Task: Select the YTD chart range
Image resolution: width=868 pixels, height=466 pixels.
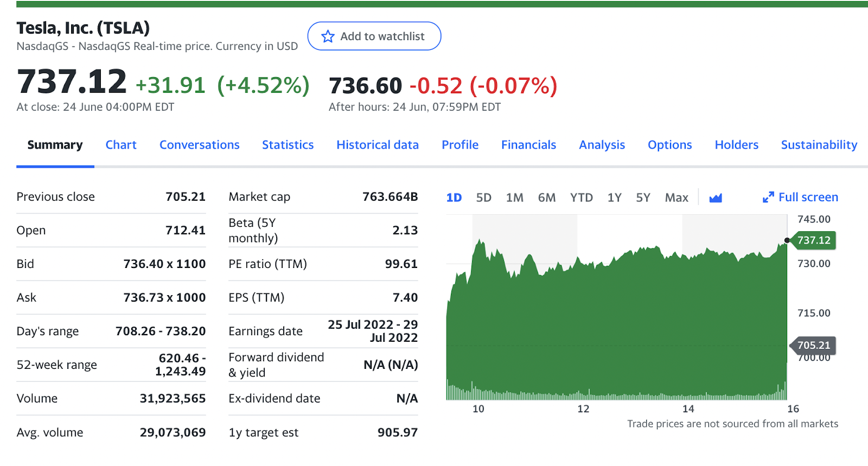Action: pos(582,197)
